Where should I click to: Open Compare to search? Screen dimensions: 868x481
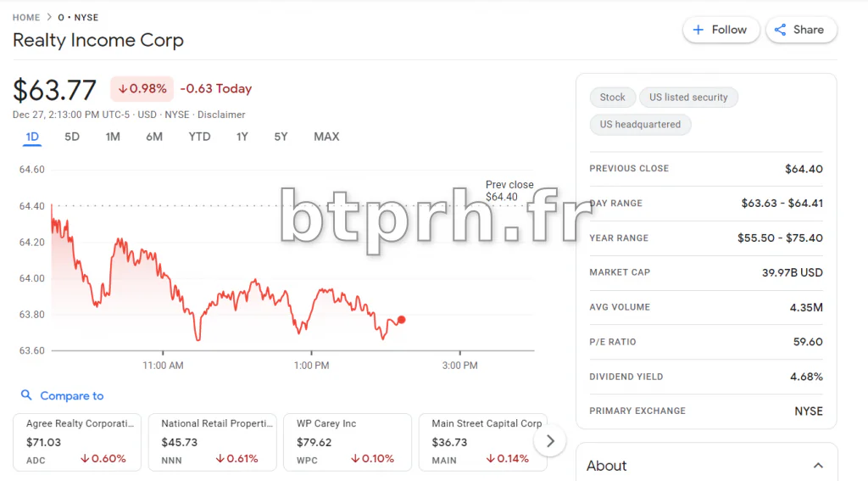click(71, 395)
